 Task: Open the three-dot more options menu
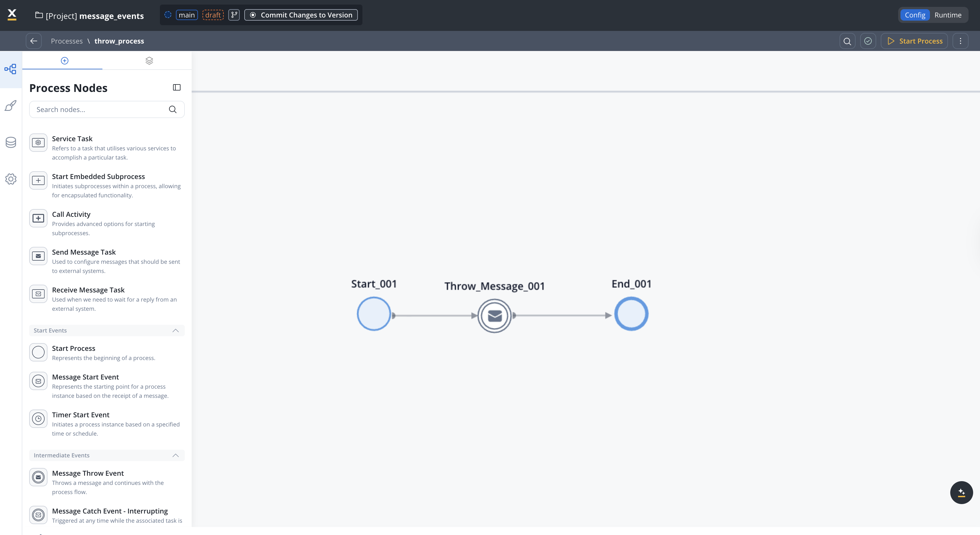(x=960, y=41)
